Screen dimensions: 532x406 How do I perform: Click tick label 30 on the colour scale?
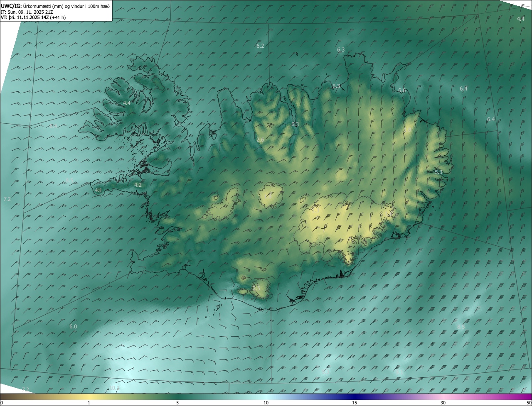pyautogui.click(x=443, y=403)
